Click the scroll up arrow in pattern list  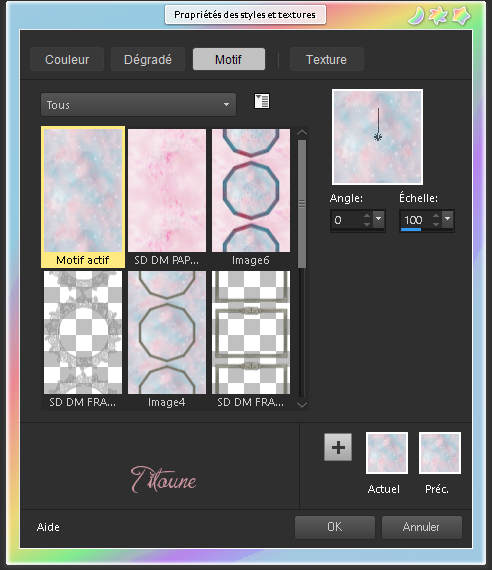click(302, 133)
